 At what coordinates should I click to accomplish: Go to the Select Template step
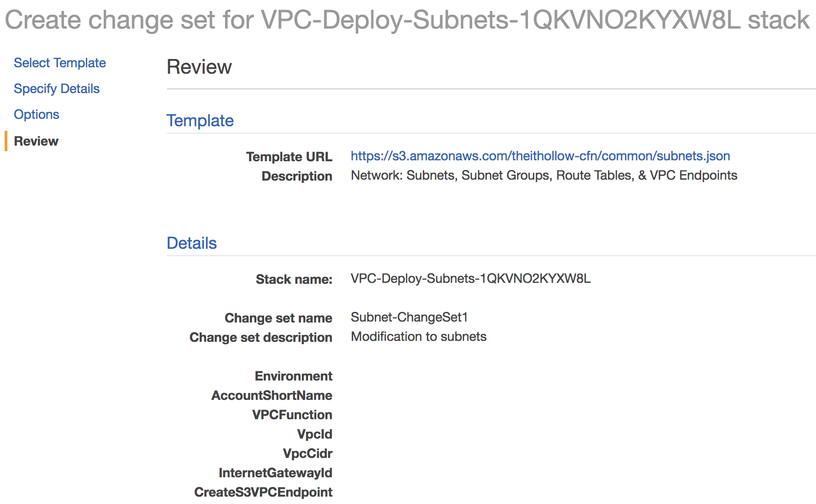point(60,63)
